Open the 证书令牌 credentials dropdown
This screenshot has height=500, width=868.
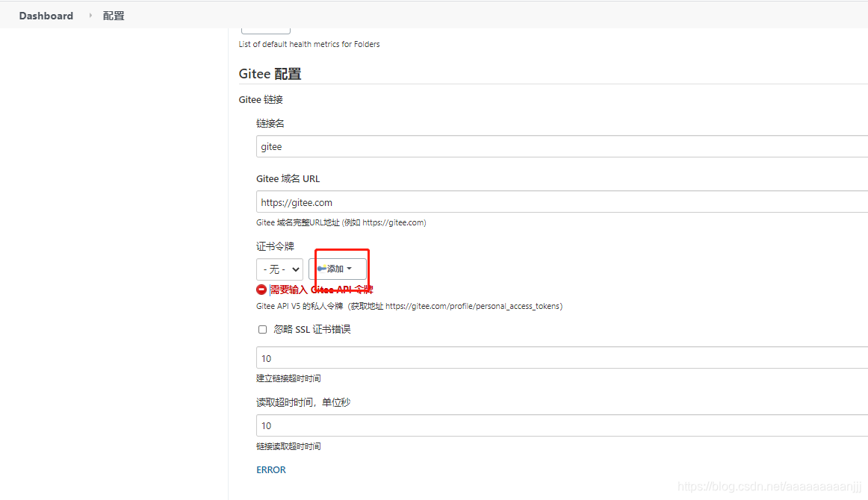[279, 269]
